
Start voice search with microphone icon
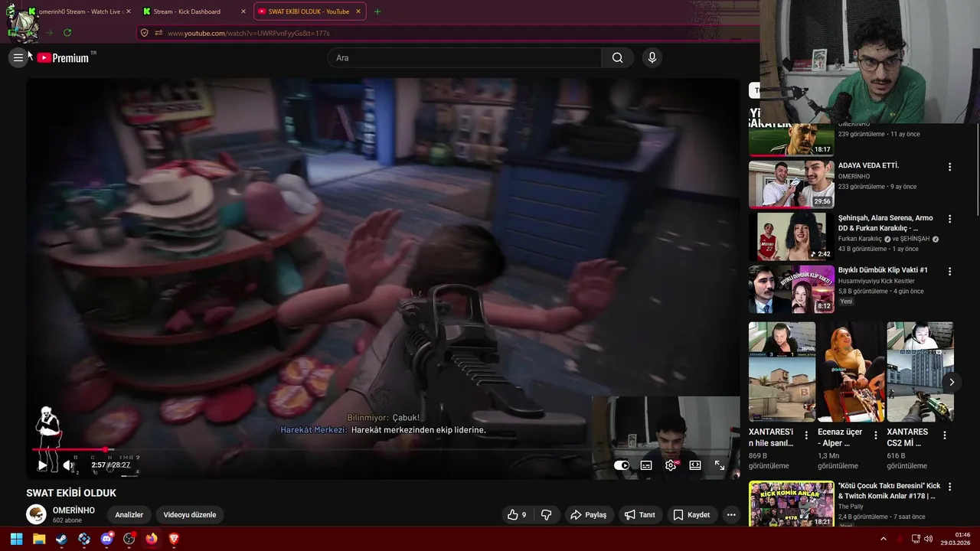point(652,57)
